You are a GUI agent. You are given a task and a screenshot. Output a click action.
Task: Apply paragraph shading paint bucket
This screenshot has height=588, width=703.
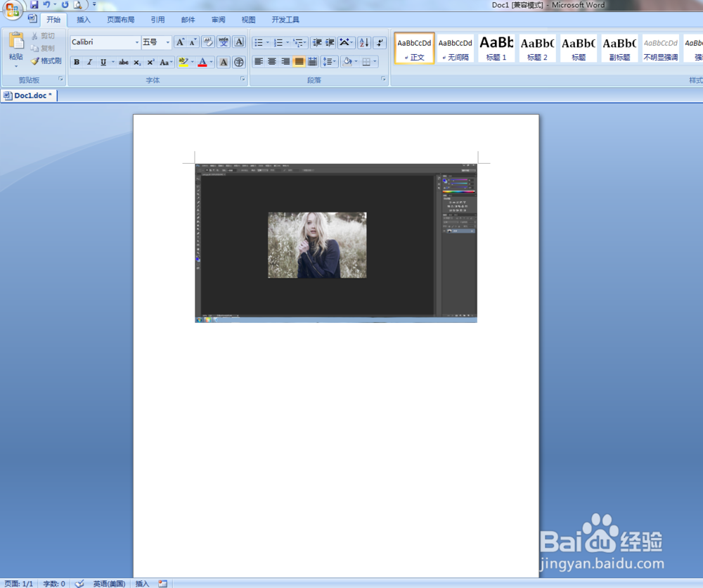[x=347, y=62]
